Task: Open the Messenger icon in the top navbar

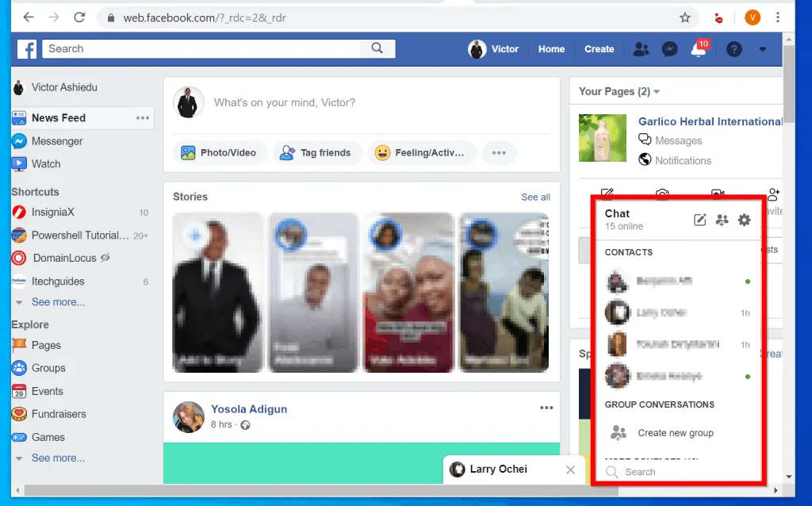Action: 669,48
